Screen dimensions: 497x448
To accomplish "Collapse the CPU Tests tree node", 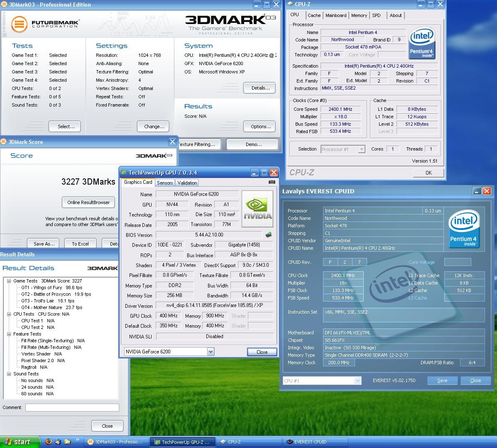I will 9,314.
